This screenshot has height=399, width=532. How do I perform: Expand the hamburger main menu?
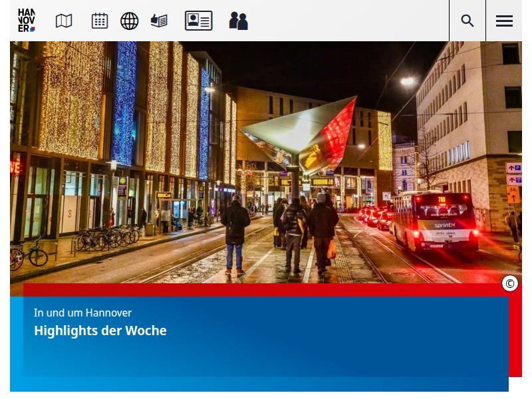click(x=504, y=21)
